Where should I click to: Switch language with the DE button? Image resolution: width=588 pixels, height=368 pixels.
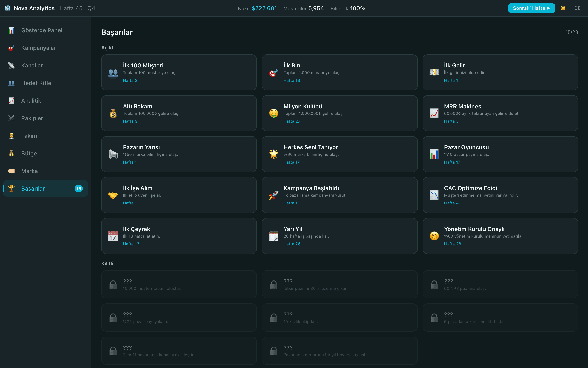[x=577, y=8]
